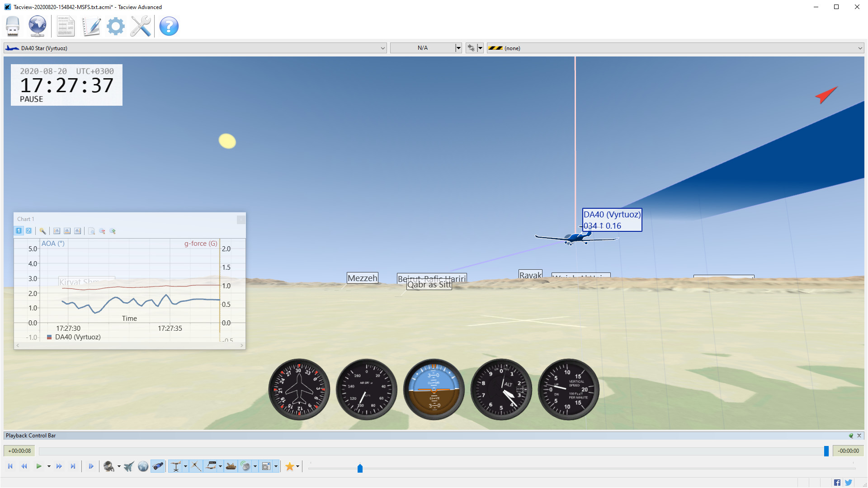Viewport: 868px width, 488px height.
Task: Switch Chart 1 to page 2
Action: pyautogui.click(x=28, y=230)
